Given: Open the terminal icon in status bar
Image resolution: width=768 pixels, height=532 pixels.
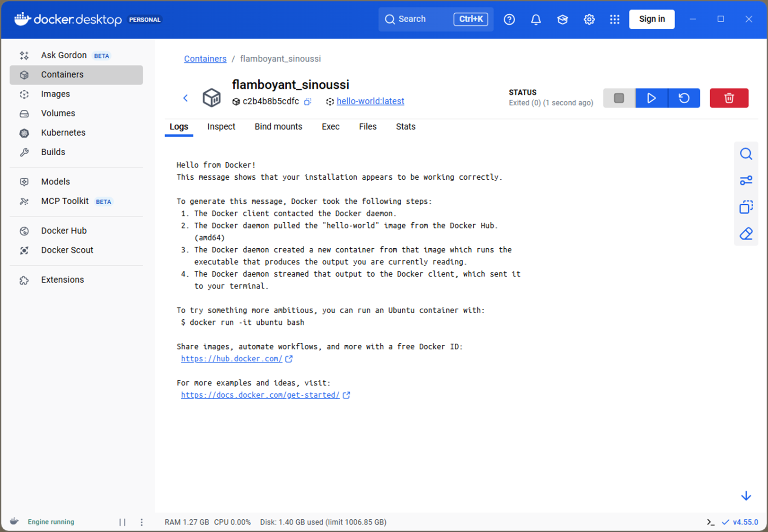Looking at the screenshot, I should (710, 522).
